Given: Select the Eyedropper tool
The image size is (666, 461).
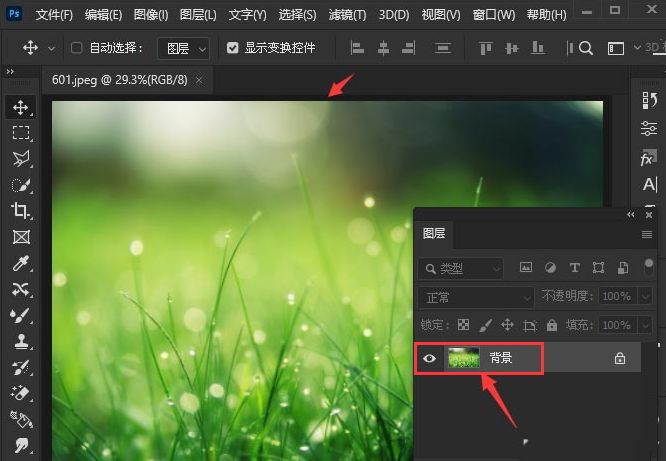Looking at the screenshot, I should (x=20, y=263).
